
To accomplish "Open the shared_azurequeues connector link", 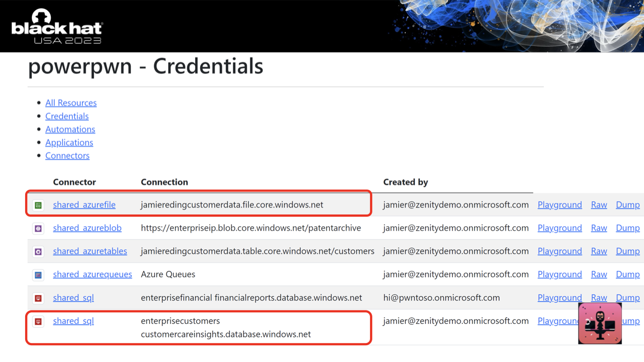I will coord(92,274).
